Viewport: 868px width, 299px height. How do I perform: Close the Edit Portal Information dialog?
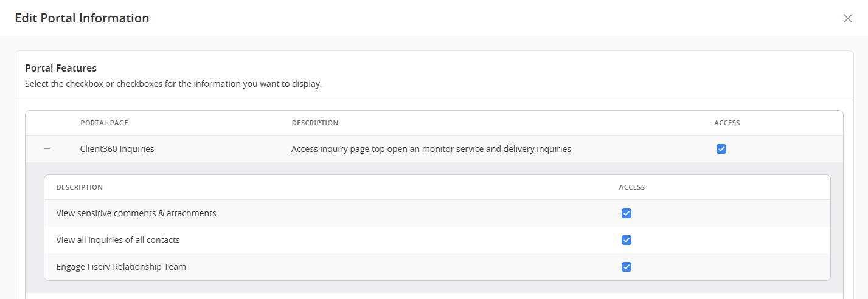click(x=847, y=18)
